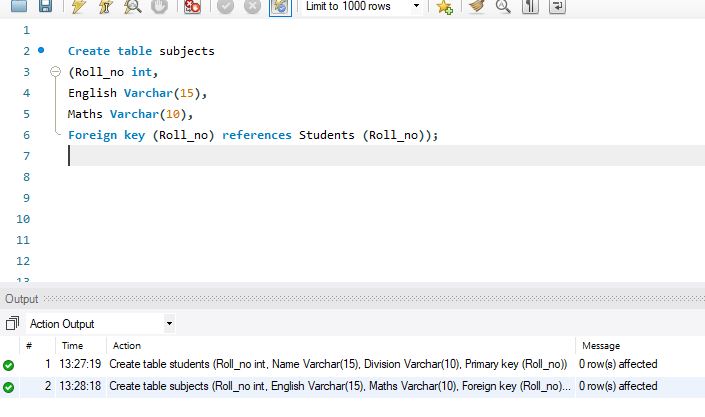Collapse the Create table code block

pos(55,72)
